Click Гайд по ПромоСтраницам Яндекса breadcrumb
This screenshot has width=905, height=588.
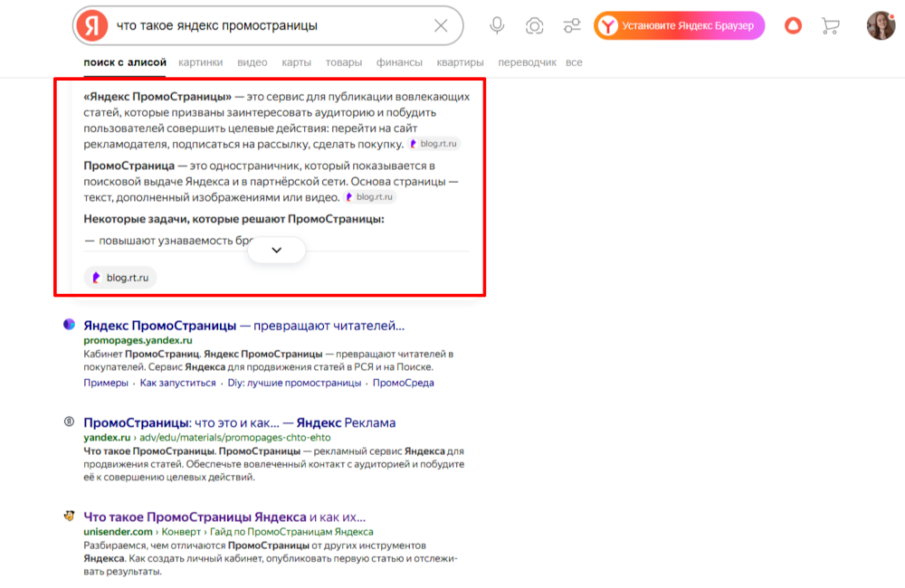pos(291,531)
